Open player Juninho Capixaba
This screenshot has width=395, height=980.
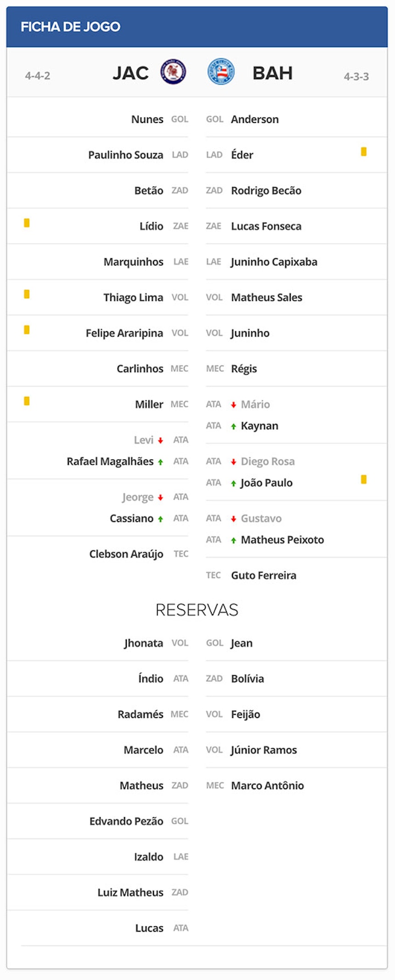click(x=274, y=262)
